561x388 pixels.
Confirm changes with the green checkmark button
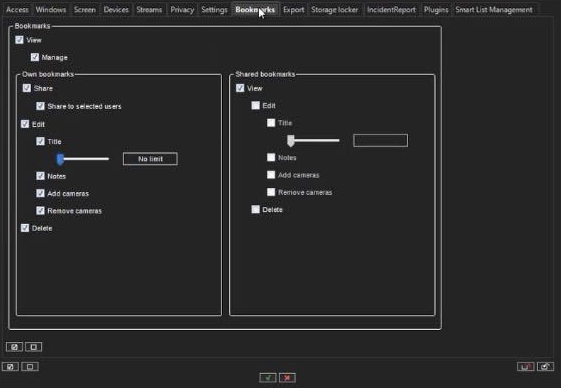(x=268, y=378)
